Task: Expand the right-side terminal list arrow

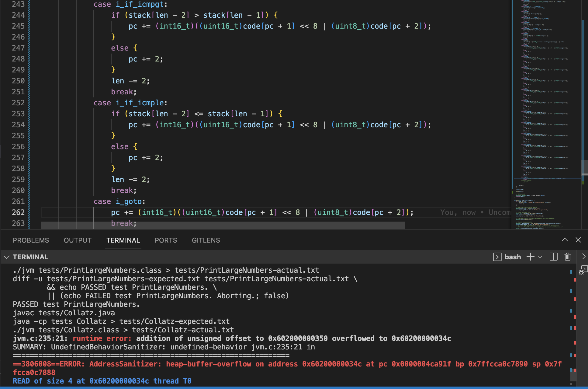Action: click(x=583, y=257)
